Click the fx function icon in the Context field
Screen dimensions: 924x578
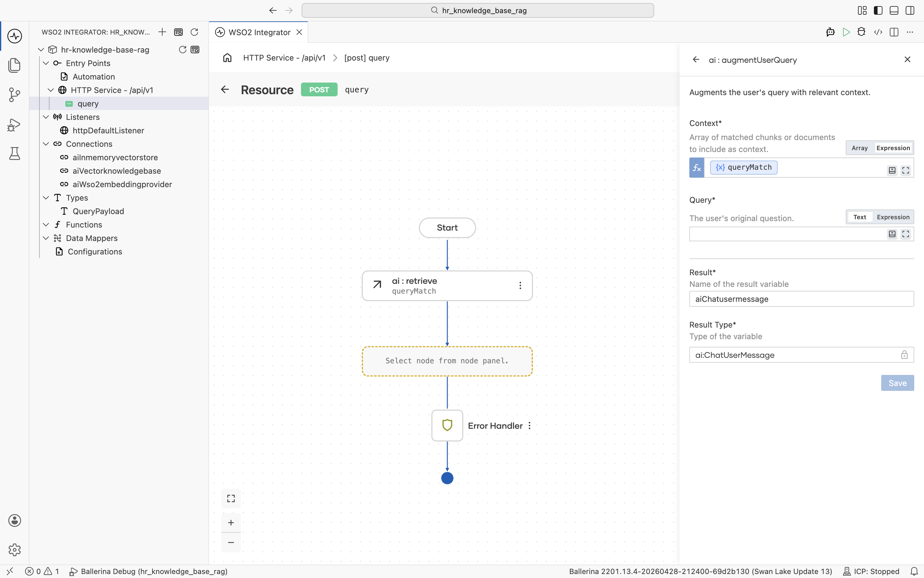697,168
